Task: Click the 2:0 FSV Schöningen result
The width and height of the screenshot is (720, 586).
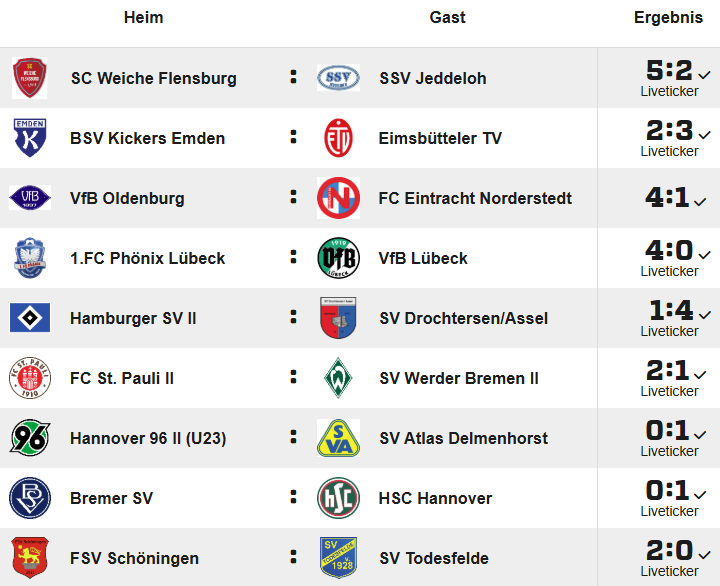Action: pyautogui.click(x=669, y=550)
